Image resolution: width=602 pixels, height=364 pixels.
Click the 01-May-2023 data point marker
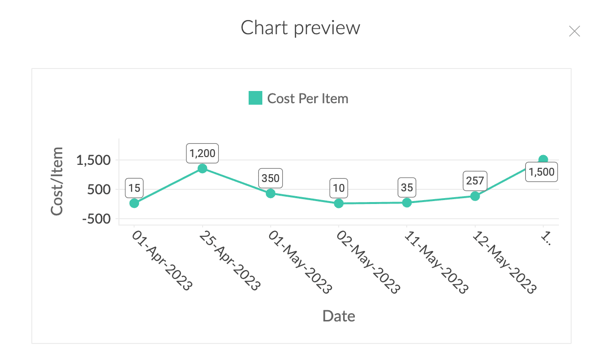pyautogui.click(x=271, y=193)
